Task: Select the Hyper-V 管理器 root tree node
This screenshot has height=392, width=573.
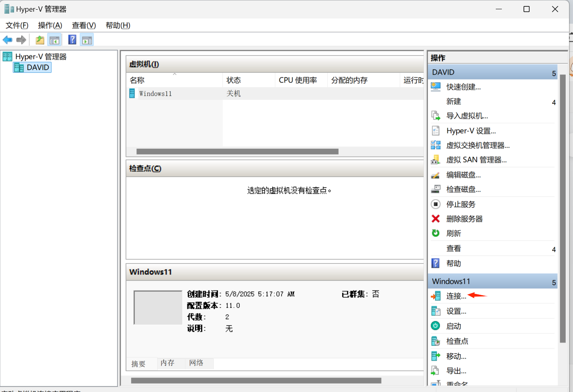Action: click(41, 57)
